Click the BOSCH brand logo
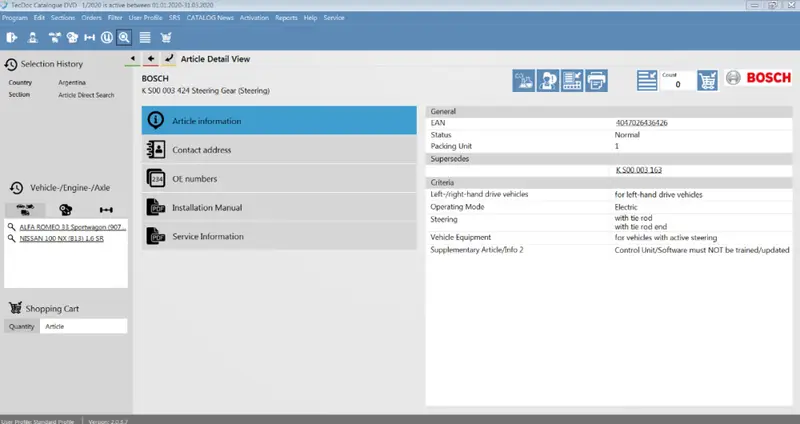Screen dimensions: 800x424 [758, 78]
